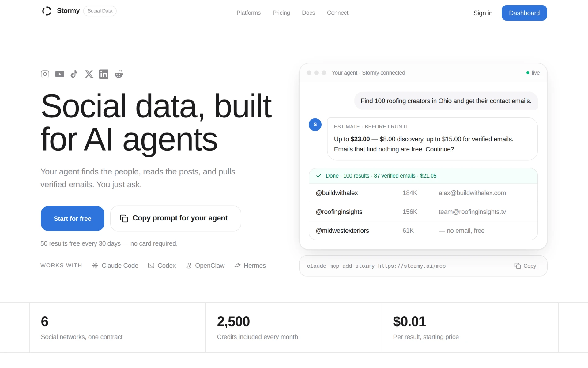Open the Dashboard button

[x=524, y=13]
